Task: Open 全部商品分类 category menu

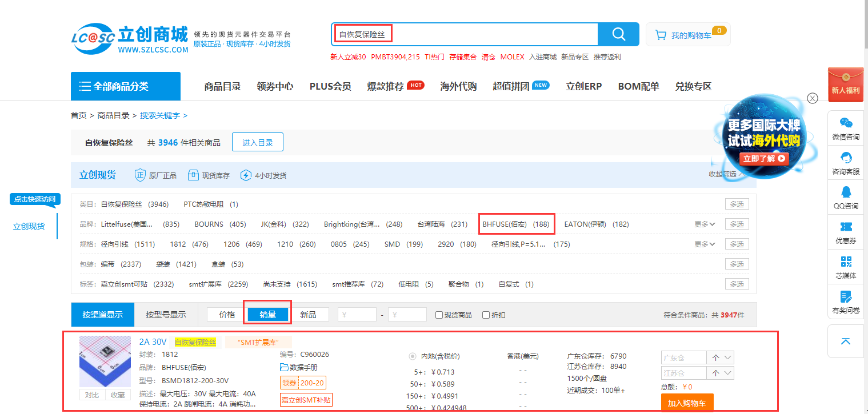Action: (x=126, y=86)
